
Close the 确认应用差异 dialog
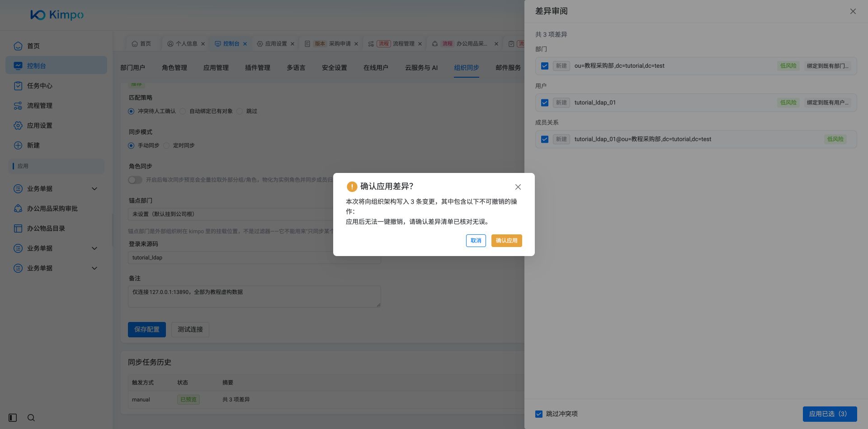(x=518, y=187)
